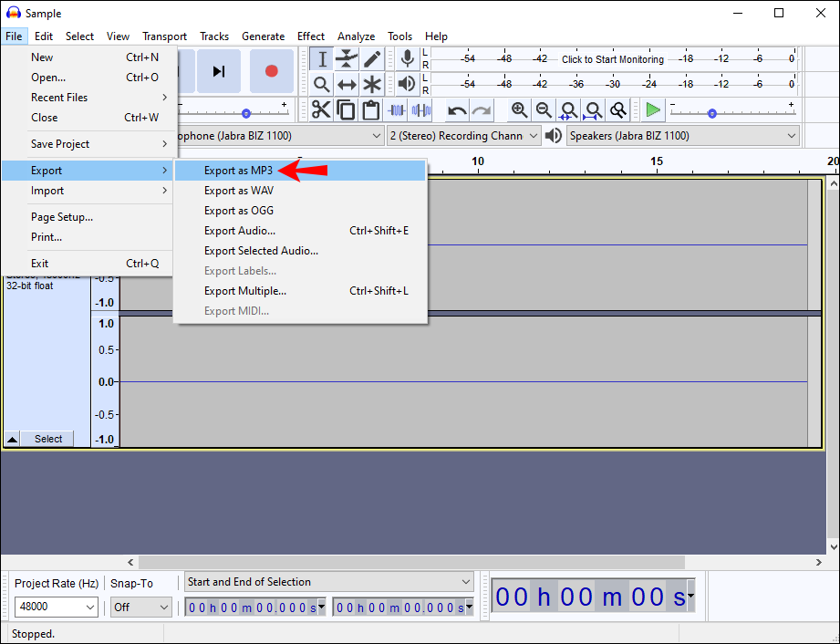Click the Paste clipboard icon
Screen dimensions: 840x644
pyautogui.click(x=370, y=110)
